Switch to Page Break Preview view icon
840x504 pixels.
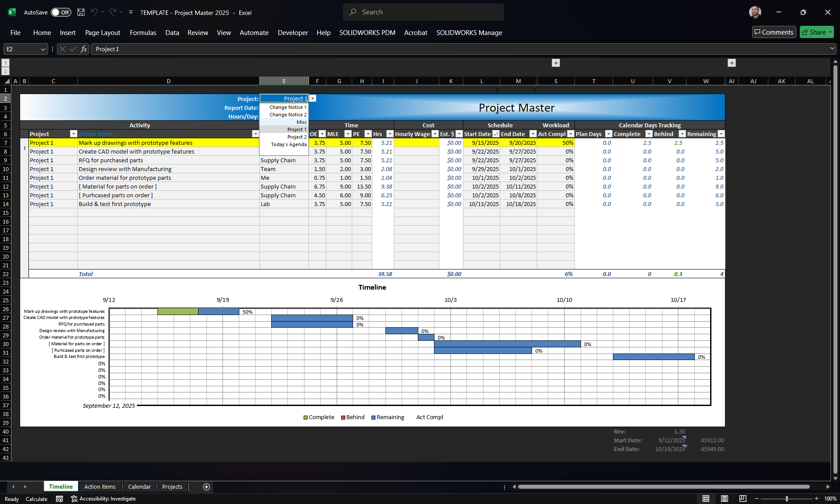[742, 499]
